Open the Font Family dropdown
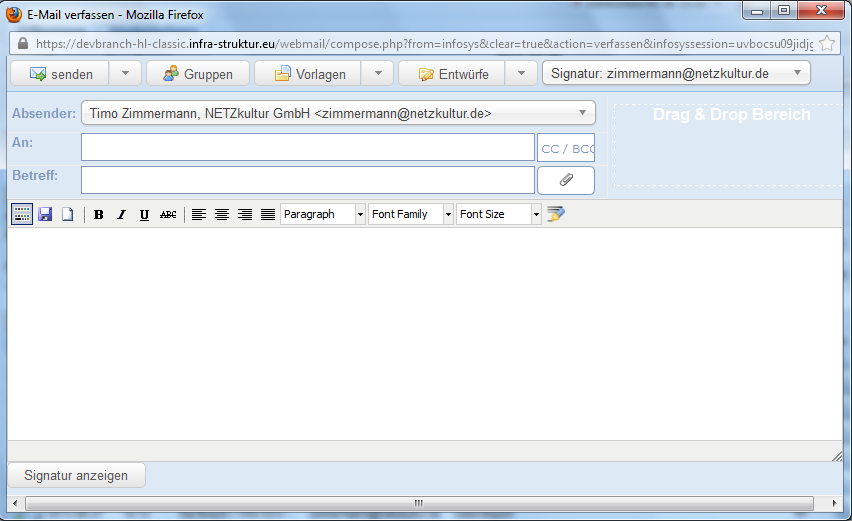The height and width of the screenshot is (521, 852). pos(411,214)
